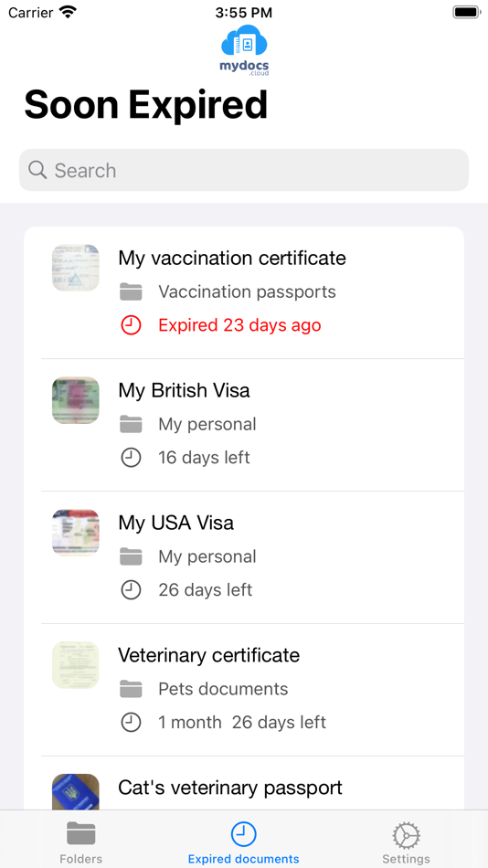The height and width of the screenshot is (868, 488).
Task: View the My USA Visa thumbnail
Action: point(75,533)
